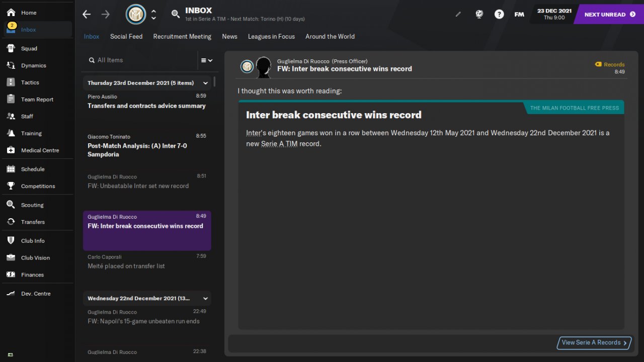Click the club switcher up/down chevrons
Image resolution: width=644 pixels, height=362 pixels.
click(153, 14)
